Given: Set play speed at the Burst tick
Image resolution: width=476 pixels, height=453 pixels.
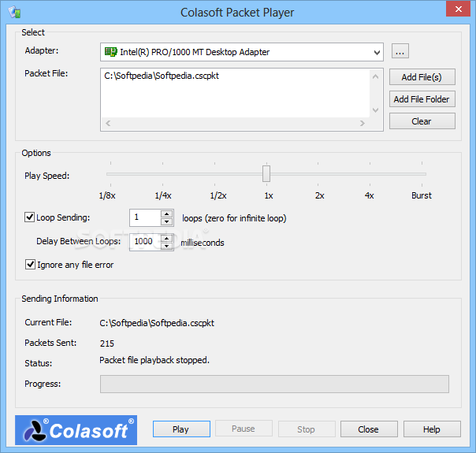Looking at the screenshot, I should point(422,174).
